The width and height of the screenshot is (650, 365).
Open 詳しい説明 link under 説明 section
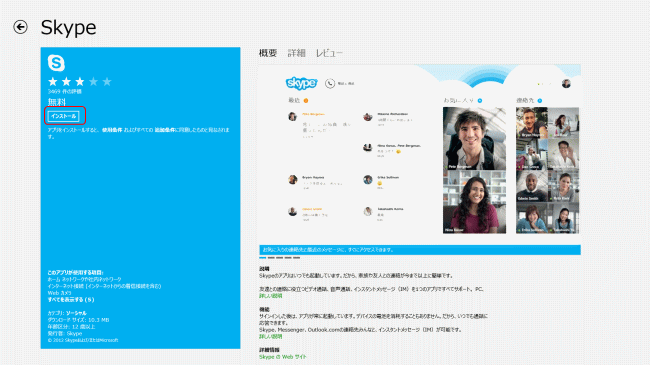pyautogui.click(x=270, y=296)
